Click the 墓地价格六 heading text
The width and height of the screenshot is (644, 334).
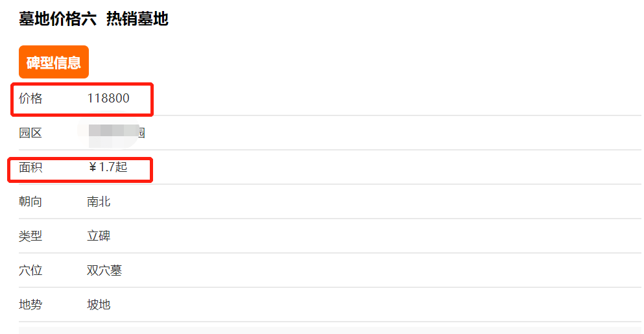coord(57,19)
